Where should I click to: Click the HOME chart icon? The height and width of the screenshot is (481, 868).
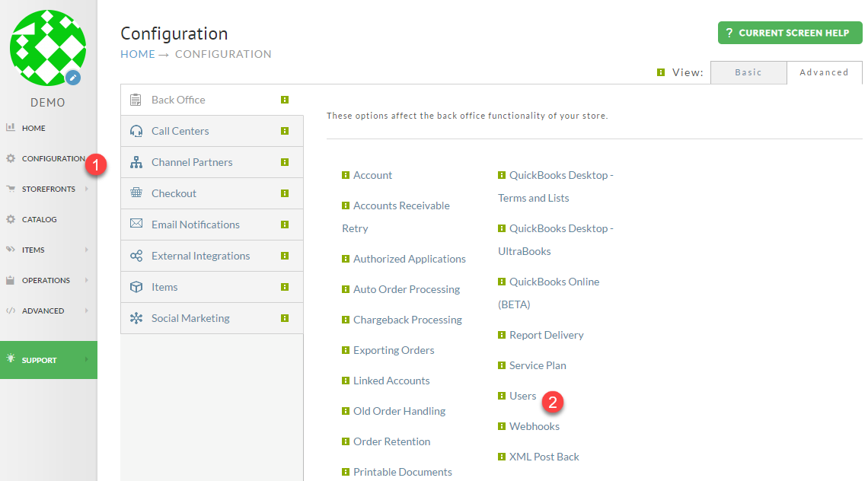[11, 127]
